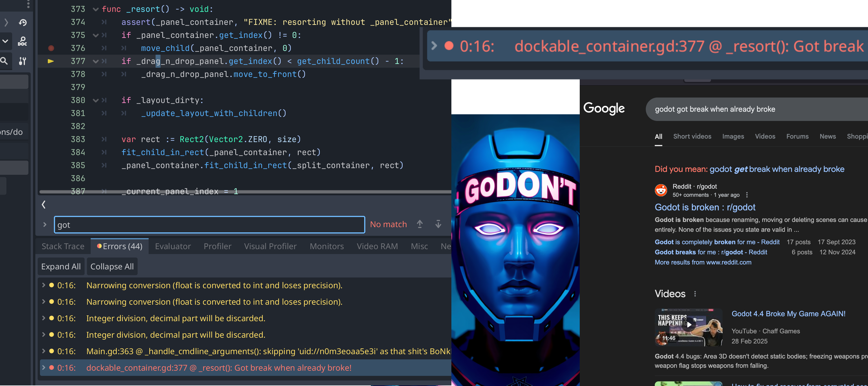Image resolution: width=868 pixels, height=386 pixels.
Task: Expand the zoomed overlay error entry chevron
Action: coord(434,46)
